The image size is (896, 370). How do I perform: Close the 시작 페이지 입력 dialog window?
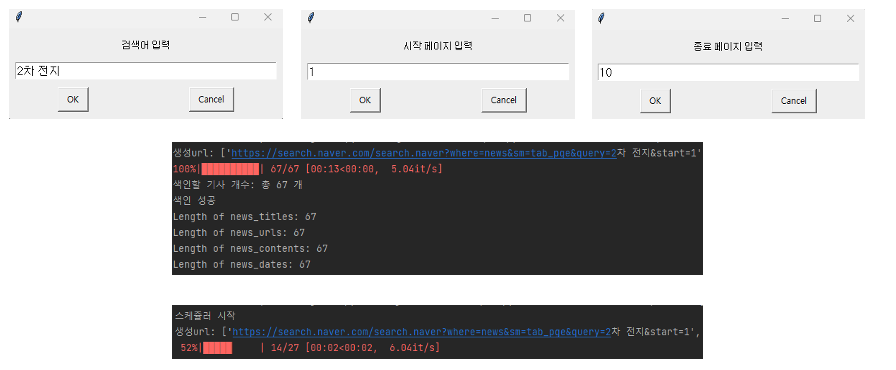pos(560,18)
